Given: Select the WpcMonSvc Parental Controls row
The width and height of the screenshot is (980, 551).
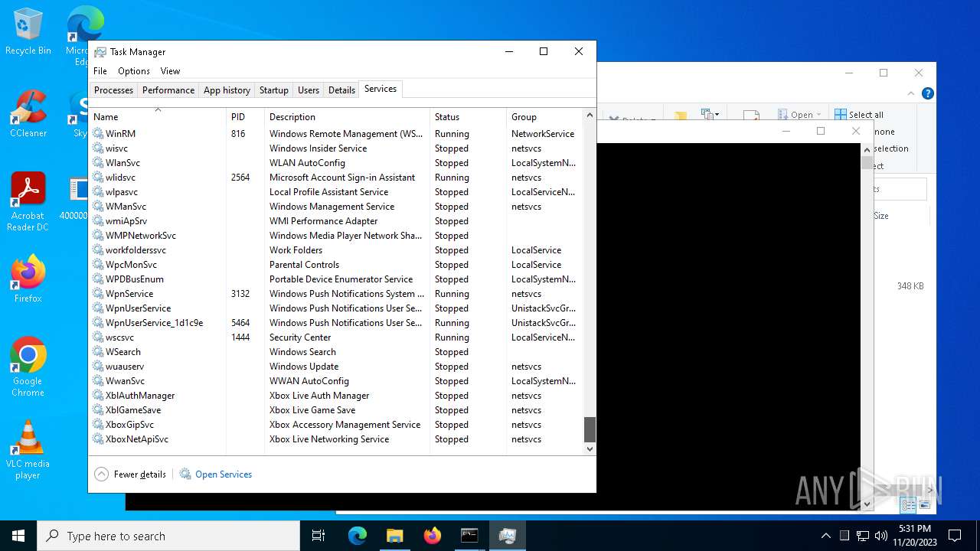Looking at the screenshot, I should point(336,265).
